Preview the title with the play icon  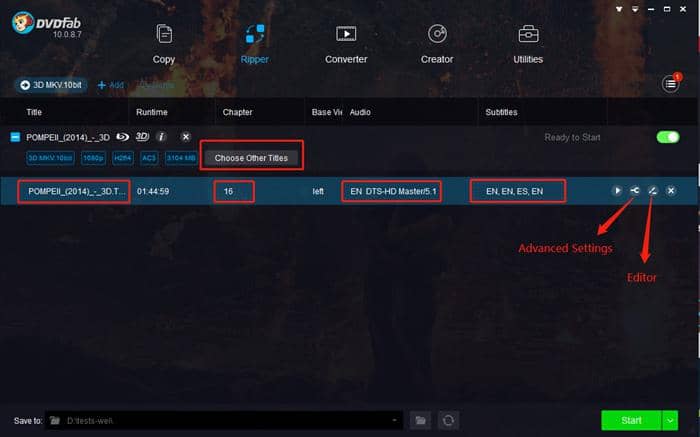pyautogui.click(x=617, y=191)
